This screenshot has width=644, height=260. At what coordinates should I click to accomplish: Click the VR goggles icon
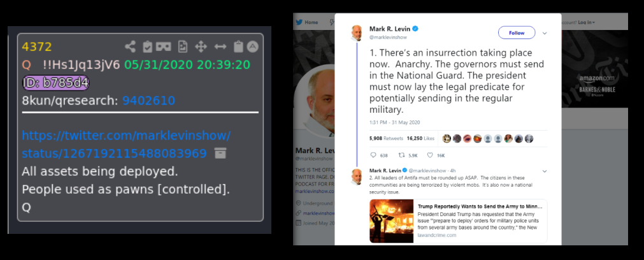pyautogui.click(x=164, y=47)
